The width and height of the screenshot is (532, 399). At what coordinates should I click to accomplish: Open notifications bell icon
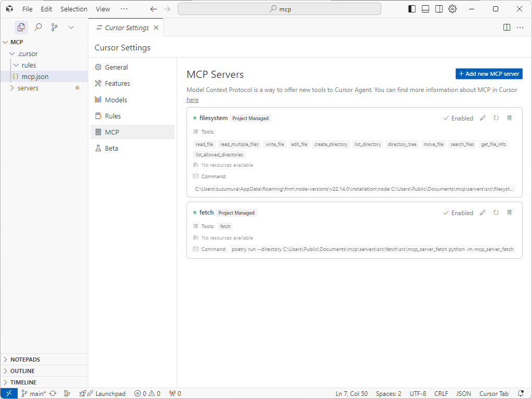click(x=521, y=394)
